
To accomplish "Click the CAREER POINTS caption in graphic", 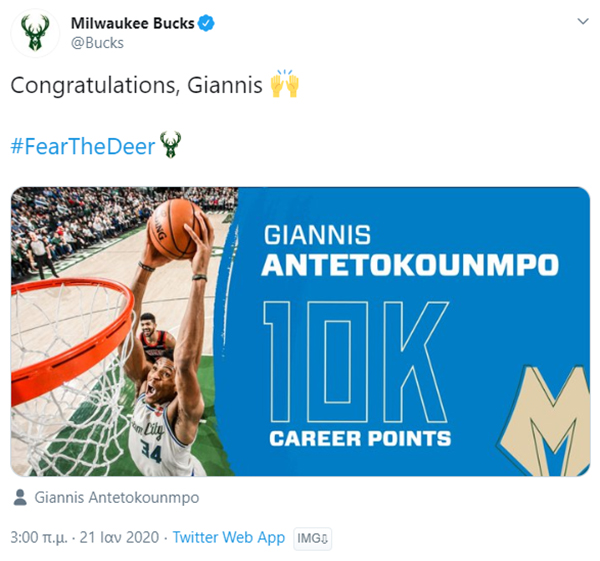I will click(360, 438).
